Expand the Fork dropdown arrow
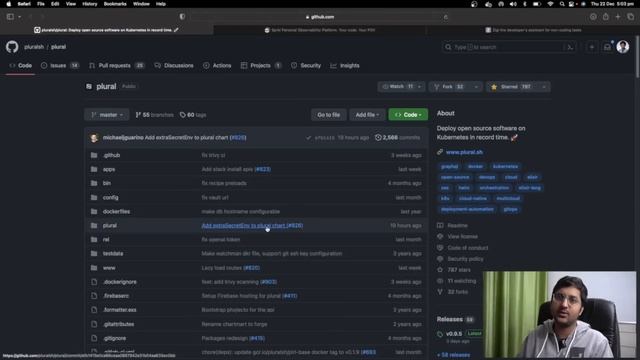Screen dimensions: 640x360 coord(476,87)
